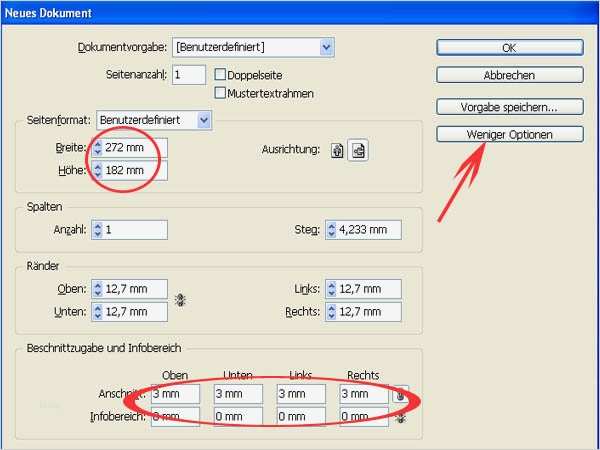This screenshot has width=600, height=450.
Task: Click the Ränder Links value field
Action: click(x=369, y=289)
